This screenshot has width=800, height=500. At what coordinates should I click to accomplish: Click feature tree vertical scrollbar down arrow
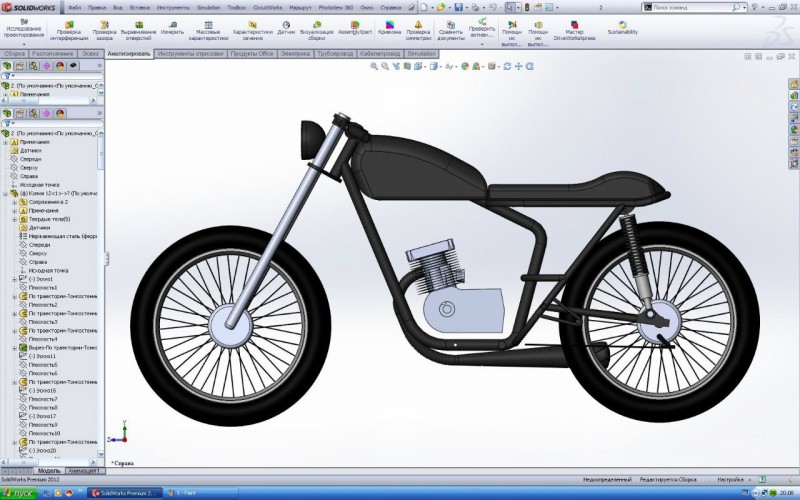click(101, 454)
